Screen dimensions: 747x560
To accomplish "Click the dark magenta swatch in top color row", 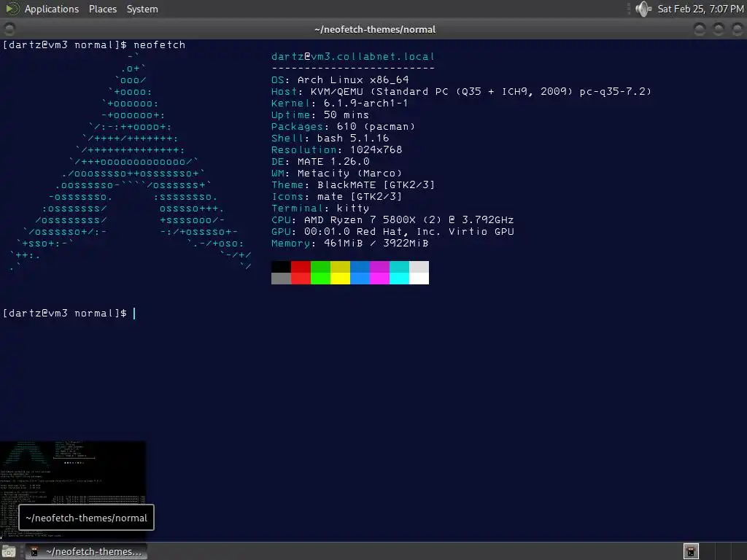I will [379, 267].
